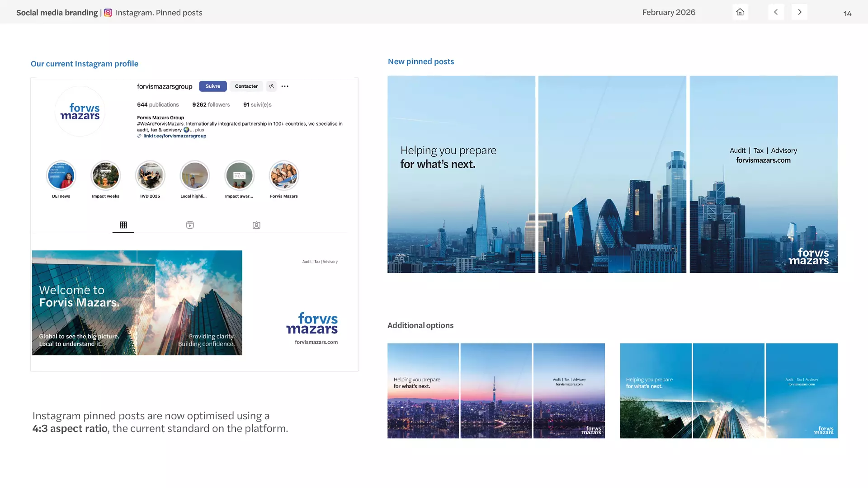868x488 pixels.
Task: Open the DEI news story highlight
Action: click(x=61, y=176)
